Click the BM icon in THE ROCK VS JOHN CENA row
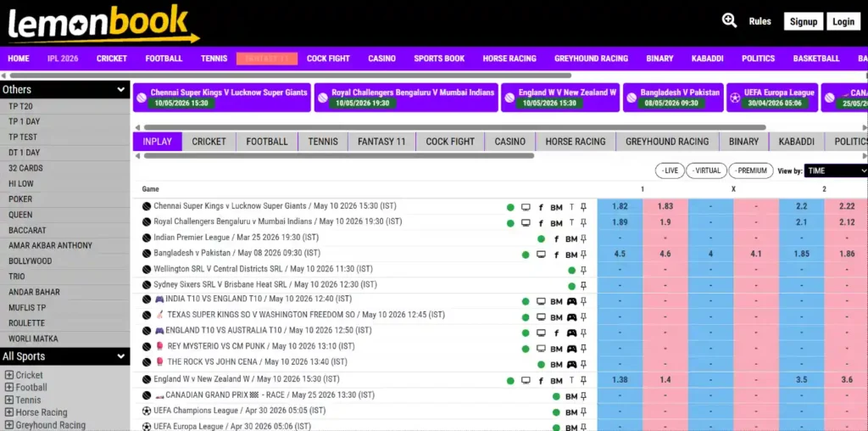The width and height of the screenshot is (868, 431). pos(556,365)
